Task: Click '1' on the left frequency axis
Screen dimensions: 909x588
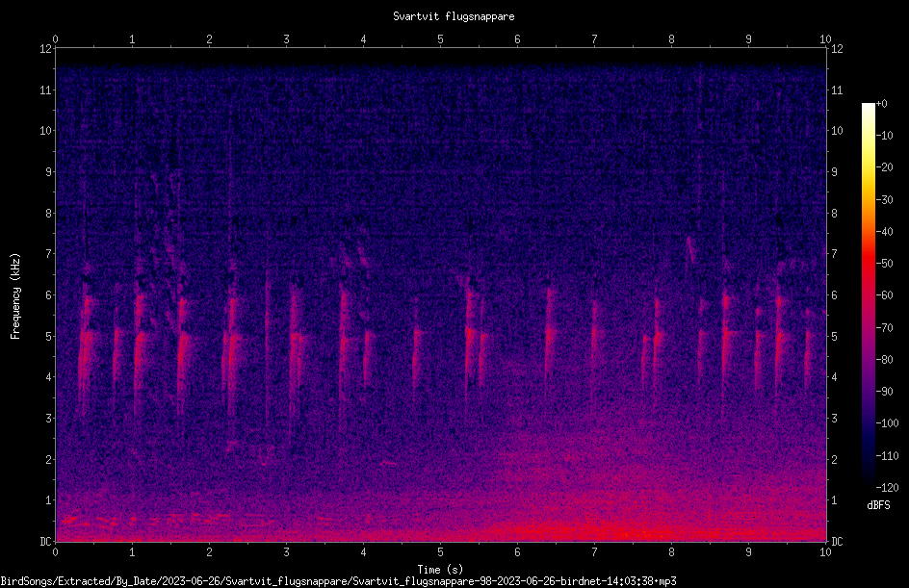Action: [x=48, y=500]
